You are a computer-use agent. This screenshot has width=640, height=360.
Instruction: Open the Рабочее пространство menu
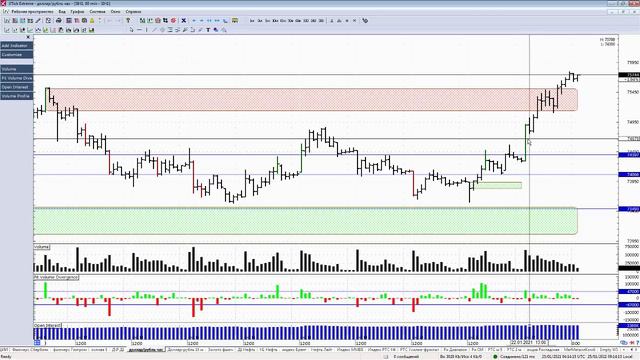(x=32, y=12)
